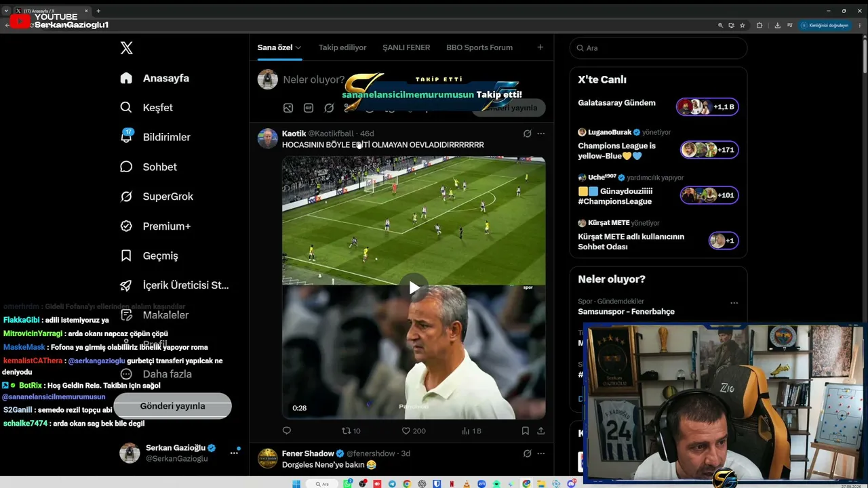
Task: Repost Kaotik's post with 10 reposts
Action: coord(351,430)
